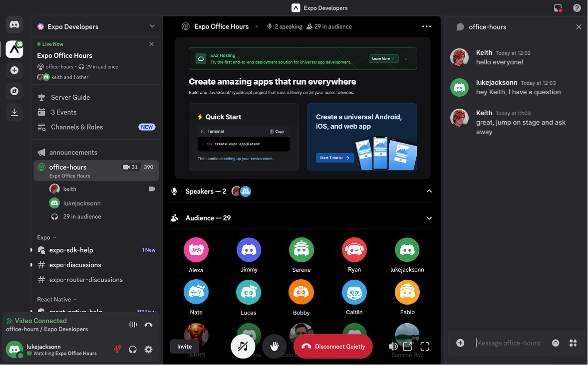
Task: Click the Invite button
Action: pos(184,347)
